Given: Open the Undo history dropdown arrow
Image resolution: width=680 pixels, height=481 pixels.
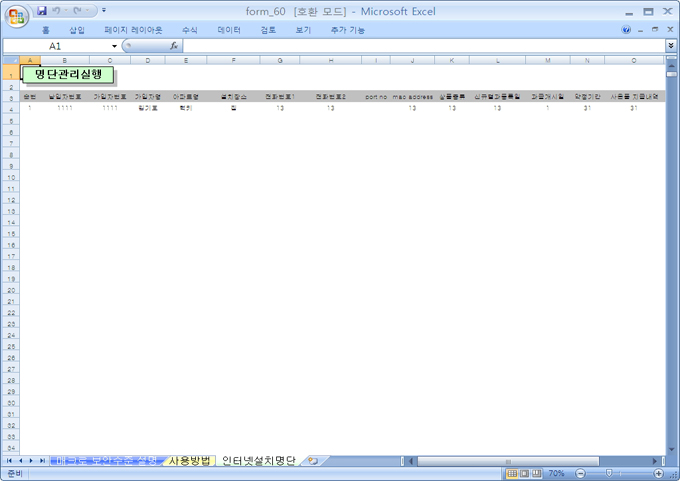Looking at the screenshot, I should [65, 10].
